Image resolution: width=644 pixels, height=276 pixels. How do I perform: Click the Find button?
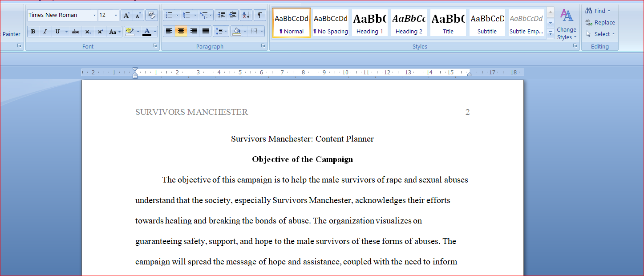(598, 11)
